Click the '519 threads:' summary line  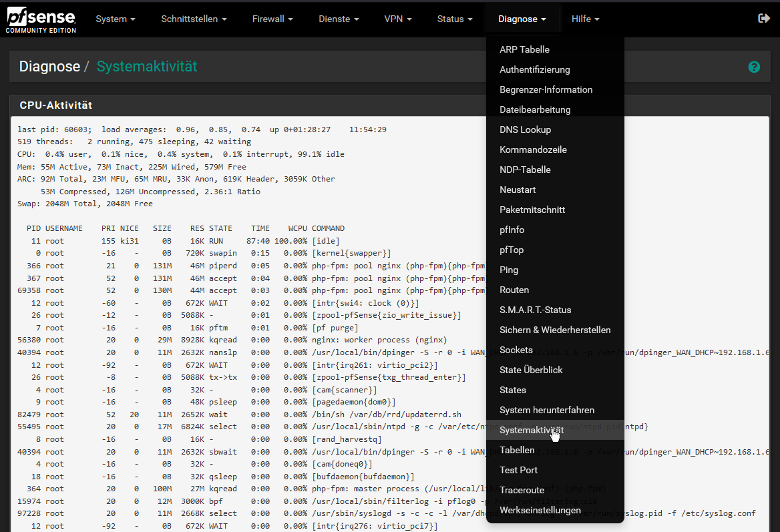click(x=134, y=142)
